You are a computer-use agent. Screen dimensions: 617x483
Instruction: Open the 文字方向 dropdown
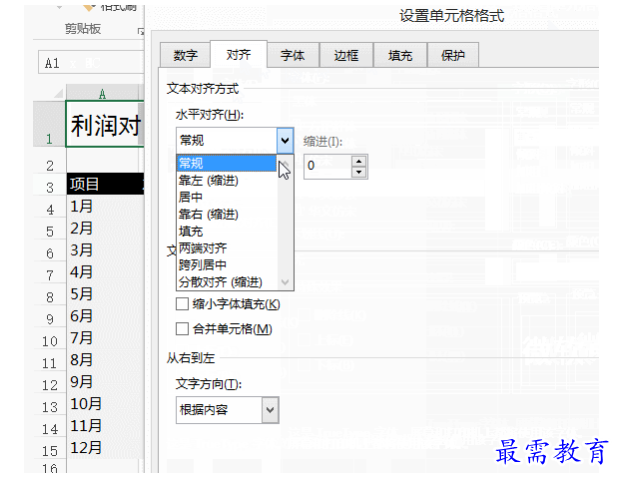[270, 410]
